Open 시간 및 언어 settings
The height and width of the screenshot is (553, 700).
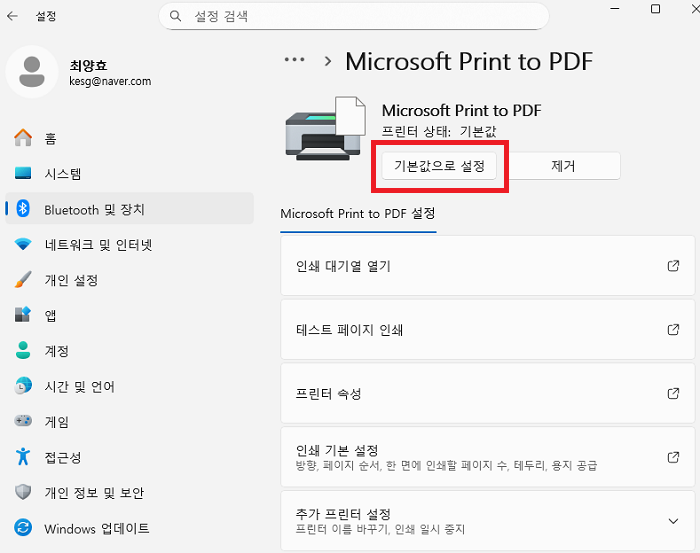point(129,386)
